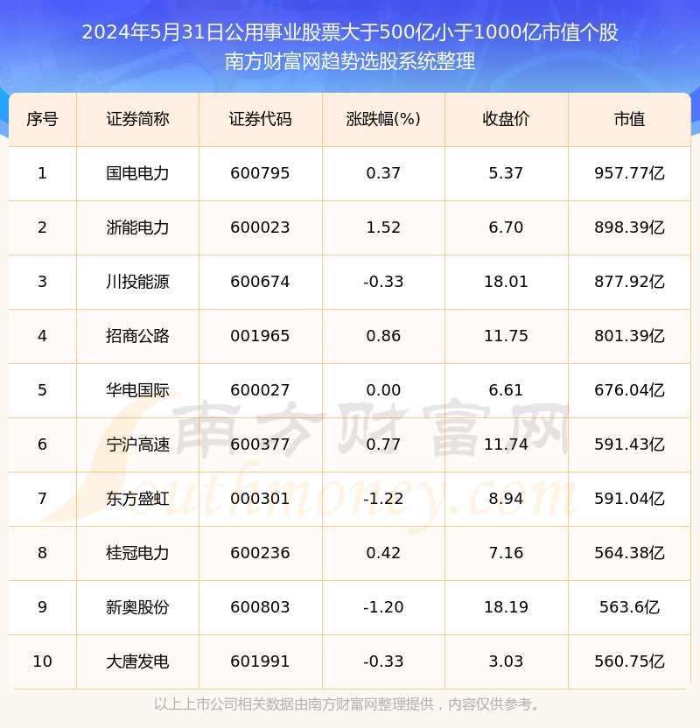Click change percent 0.42
Screen dimensions: 700x728
(383, 553)
